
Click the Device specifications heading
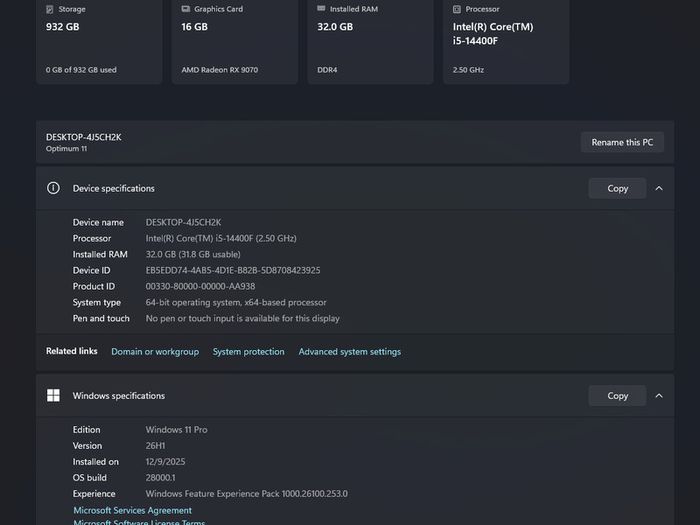(x=113, y=188)
